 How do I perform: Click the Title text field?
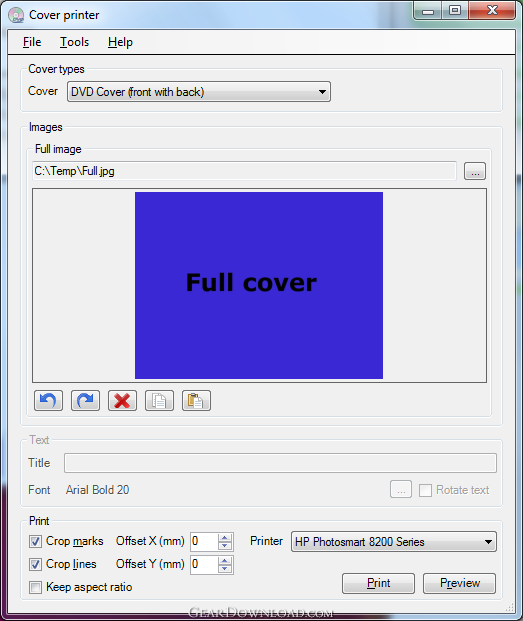(280, 463)
